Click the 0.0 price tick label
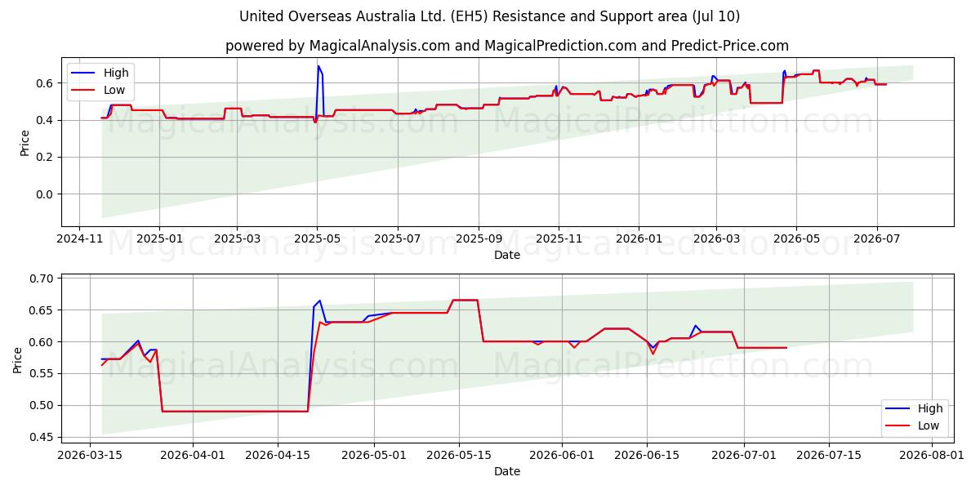Viewport: 980px width, 490px height. coord(46,194)
